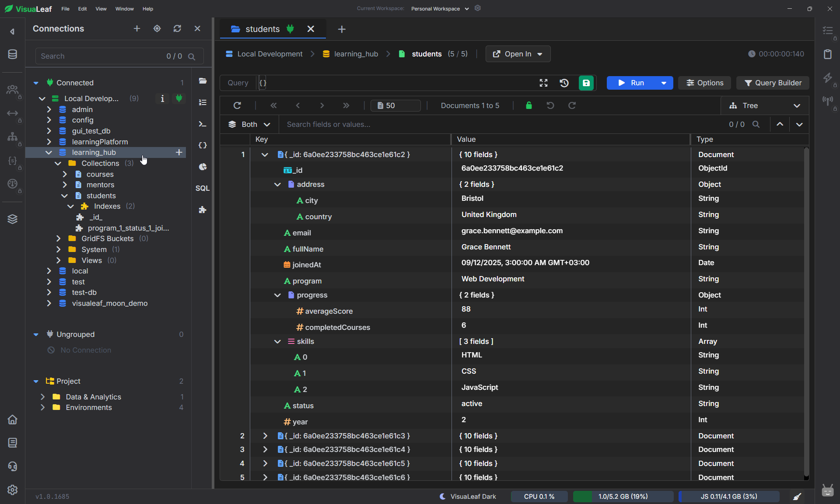Open the Window menu
The height and width of the screenshot is (504, 840).
click(x=125, y=9)
